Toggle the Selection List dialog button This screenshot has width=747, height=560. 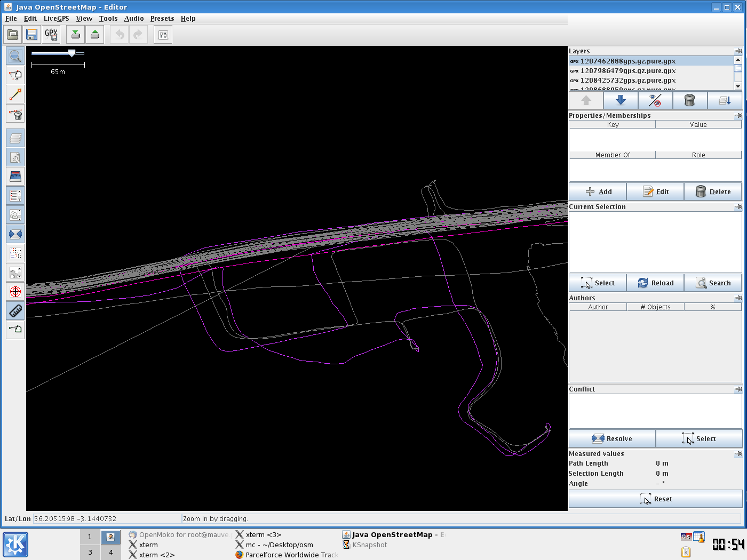pos(15,196)
